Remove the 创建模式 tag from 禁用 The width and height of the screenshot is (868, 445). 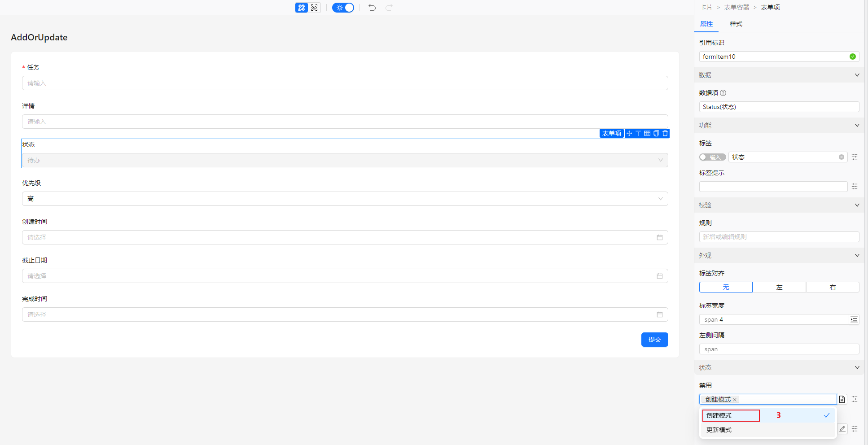point(735,400)
